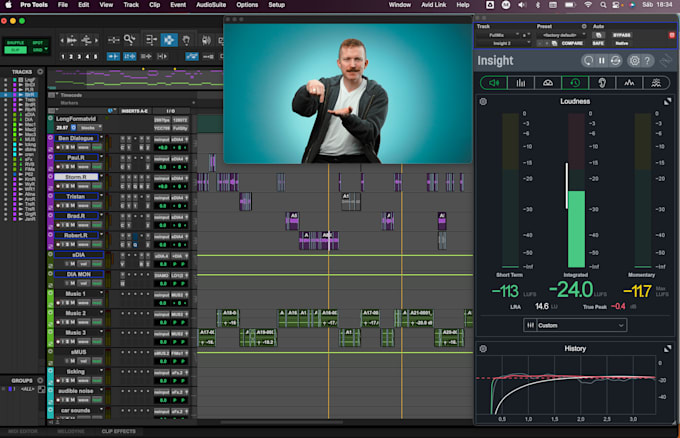The image size is (680, 438).
Task: Open the AudioSuite menu
Action: coord(211,5)
